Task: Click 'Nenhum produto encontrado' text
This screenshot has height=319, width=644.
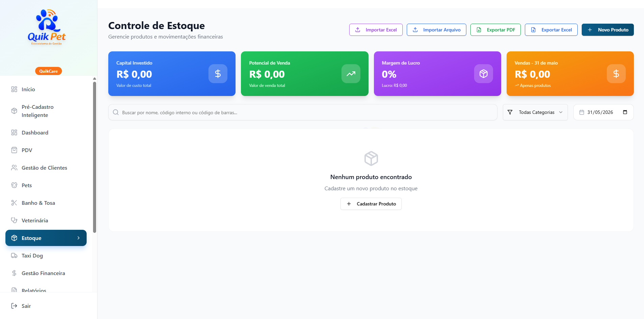Action: point(371,177)
